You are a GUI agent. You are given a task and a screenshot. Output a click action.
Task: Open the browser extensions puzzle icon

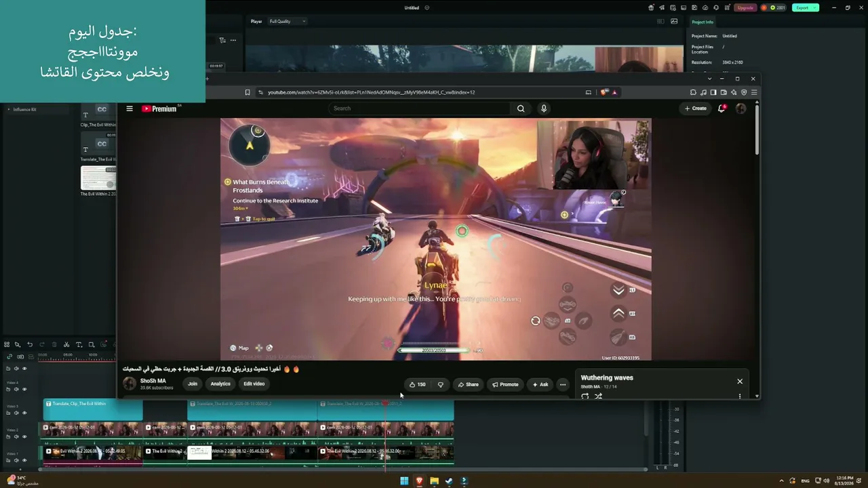[x=693, y=92]
